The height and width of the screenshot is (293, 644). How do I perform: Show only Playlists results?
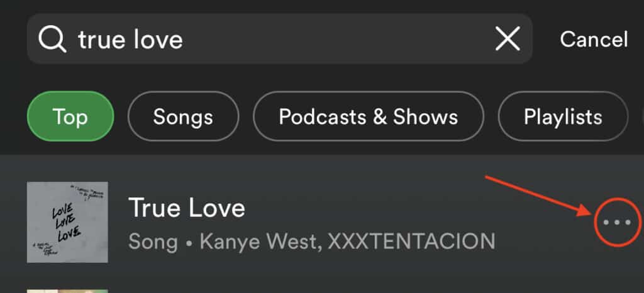pos(563,116)
